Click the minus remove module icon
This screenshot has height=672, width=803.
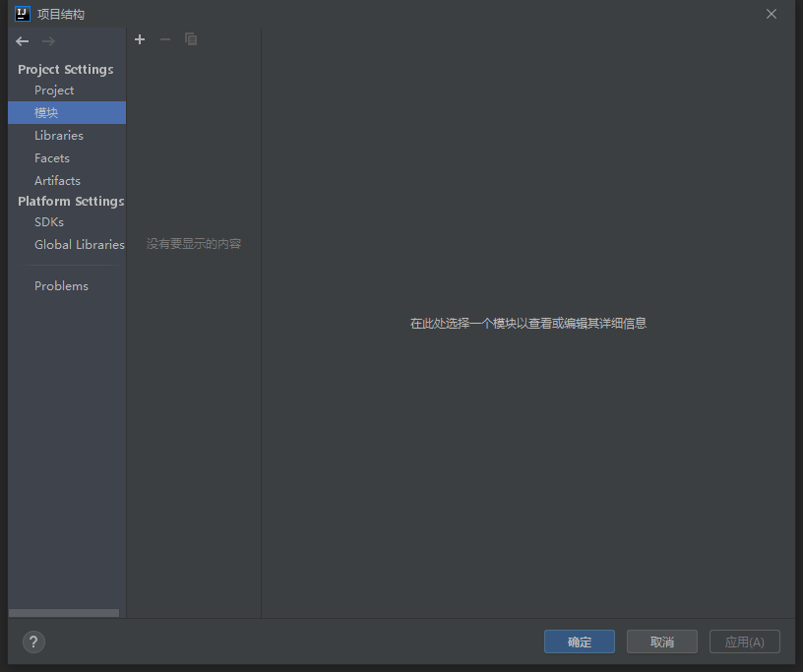coord(165,39)
